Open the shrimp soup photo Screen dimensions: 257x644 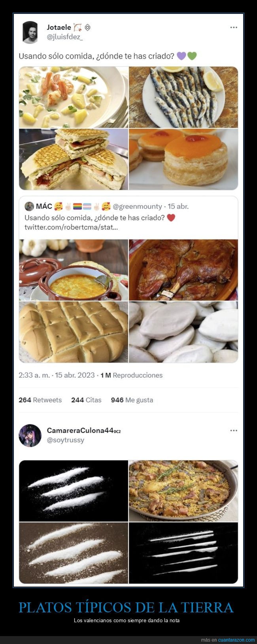point(74,97)
